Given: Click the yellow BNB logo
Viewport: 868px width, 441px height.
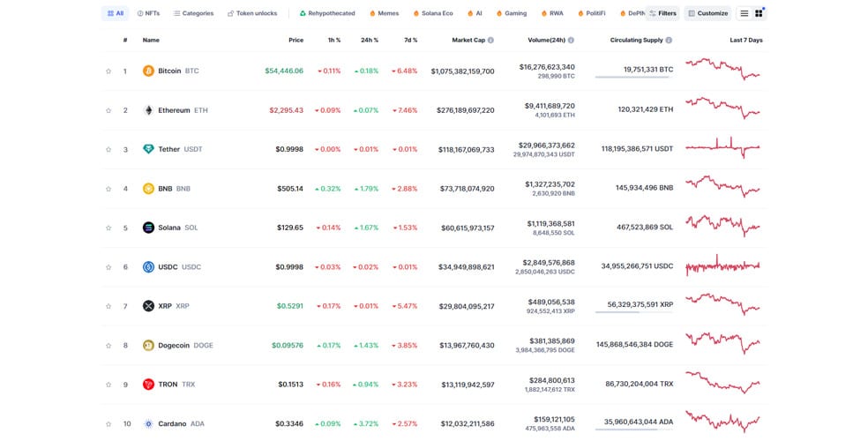Looking at the screenshot, I should tap(148, 189).
